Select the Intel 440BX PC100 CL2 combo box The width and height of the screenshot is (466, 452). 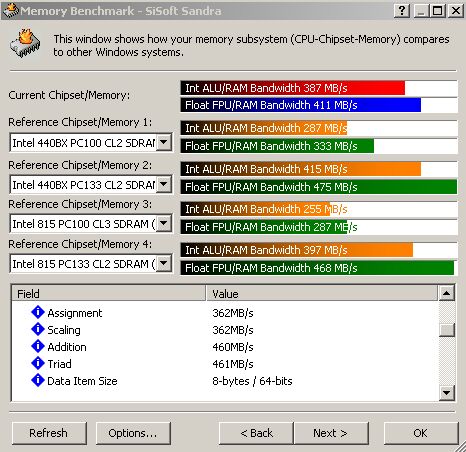pyautogui.click(x=91, y=143)
